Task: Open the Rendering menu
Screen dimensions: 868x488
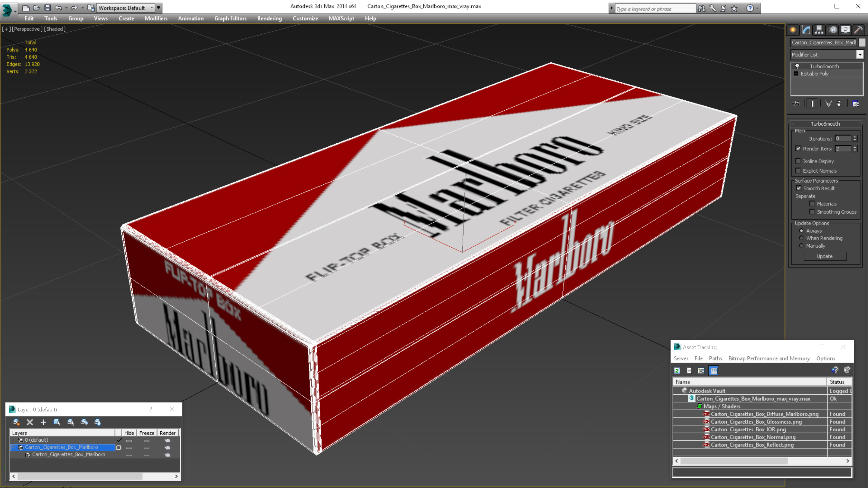Action: [x=269, y=18]
